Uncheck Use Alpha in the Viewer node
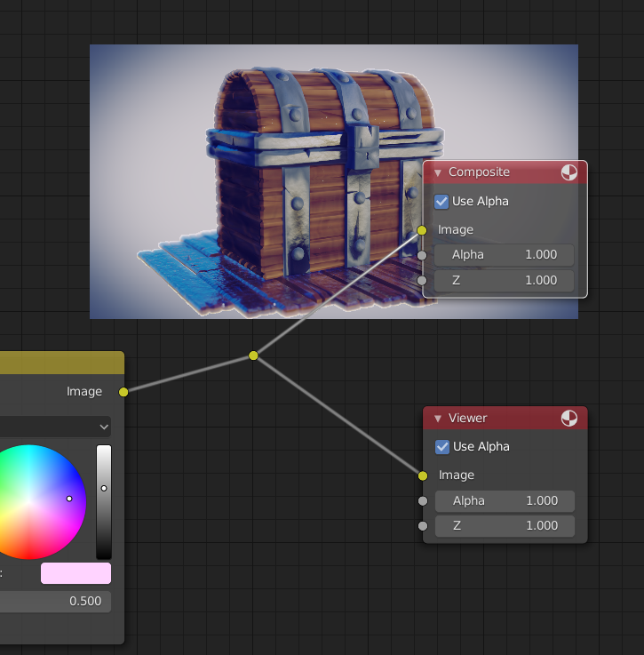This screenshot has height=655, width=644. pos(441,447)
